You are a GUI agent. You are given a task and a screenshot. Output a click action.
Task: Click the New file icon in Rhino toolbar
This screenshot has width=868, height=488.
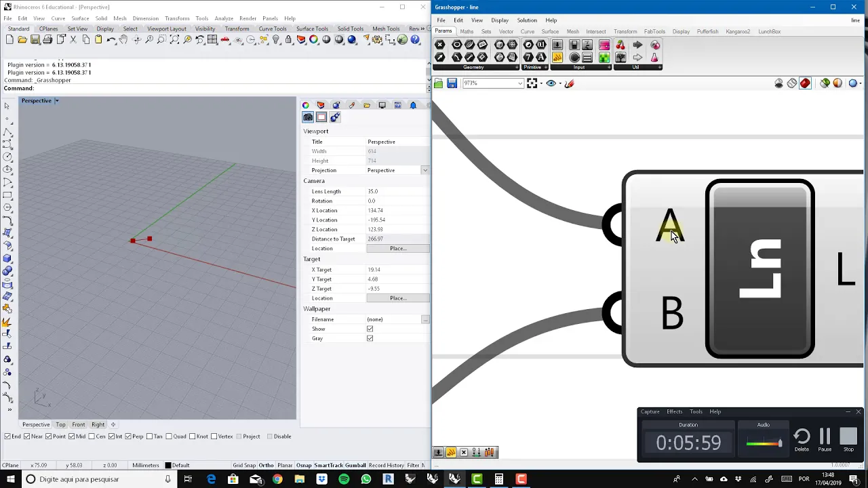[x=9, y=39]
